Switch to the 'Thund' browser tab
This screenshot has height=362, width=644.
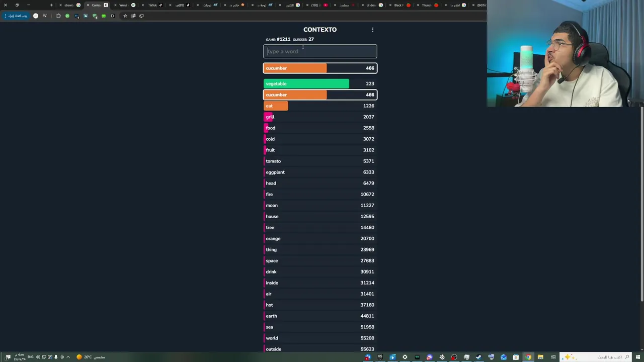(428, 5)
